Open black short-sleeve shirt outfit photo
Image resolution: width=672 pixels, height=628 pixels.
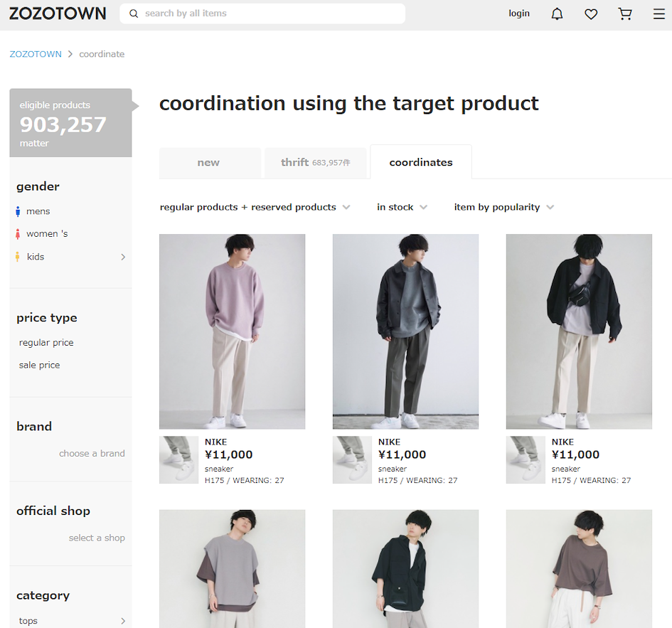click(x=405, y=569)
